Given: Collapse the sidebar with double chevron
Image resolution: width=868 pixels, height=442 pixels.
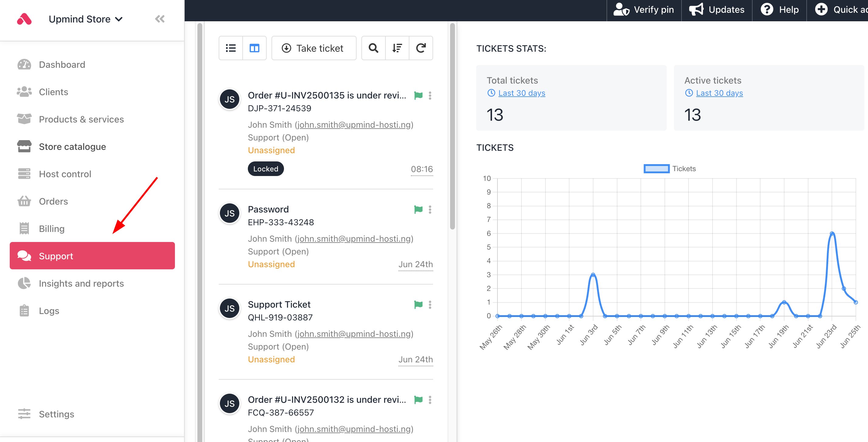Looking at the screenshot, I should coord(160,19).
